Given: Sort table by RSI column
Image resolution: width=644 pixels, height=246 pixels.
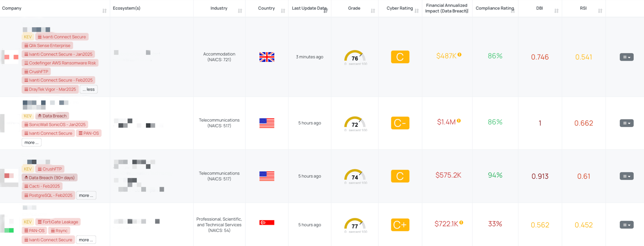Looking at the screenshot, I should tap(600, 11).
